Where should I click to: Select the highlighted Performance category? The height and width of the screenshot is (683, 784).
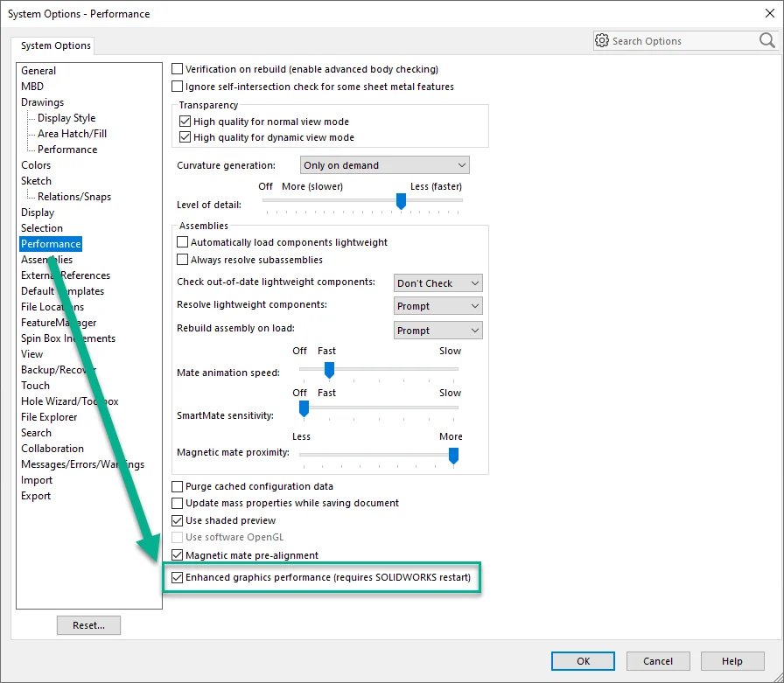(51, 244)
